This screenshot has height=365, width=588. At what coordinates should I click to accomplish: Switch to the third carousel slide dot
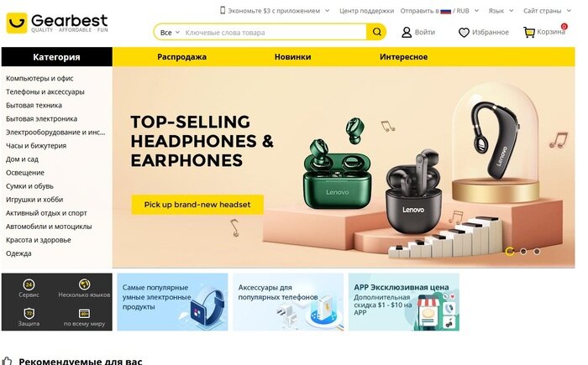point(537,252)
